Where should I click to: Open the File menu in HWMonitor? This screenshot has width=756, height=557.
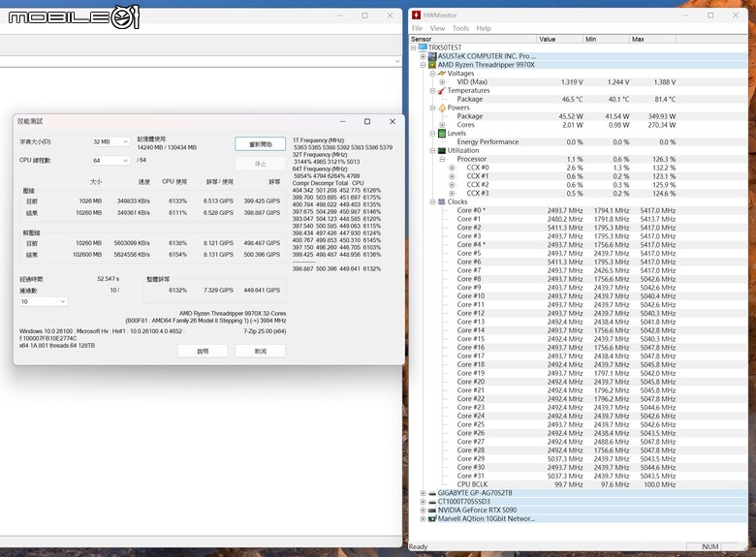click(417, 28)
